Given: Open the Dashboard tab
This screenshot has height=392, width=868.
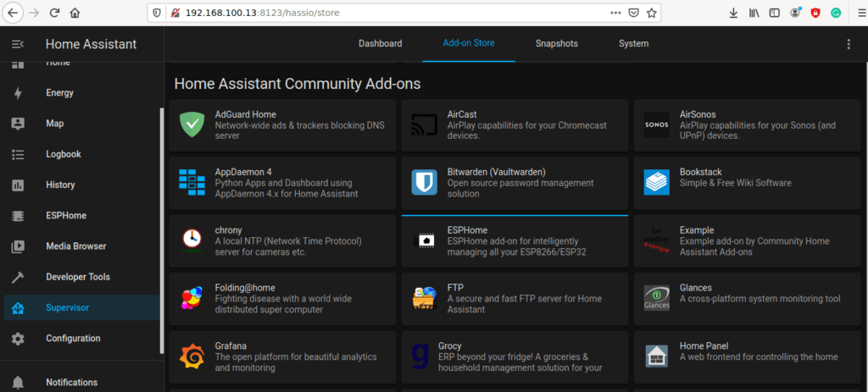Looking at the screenshot, I should coord(381,44).
